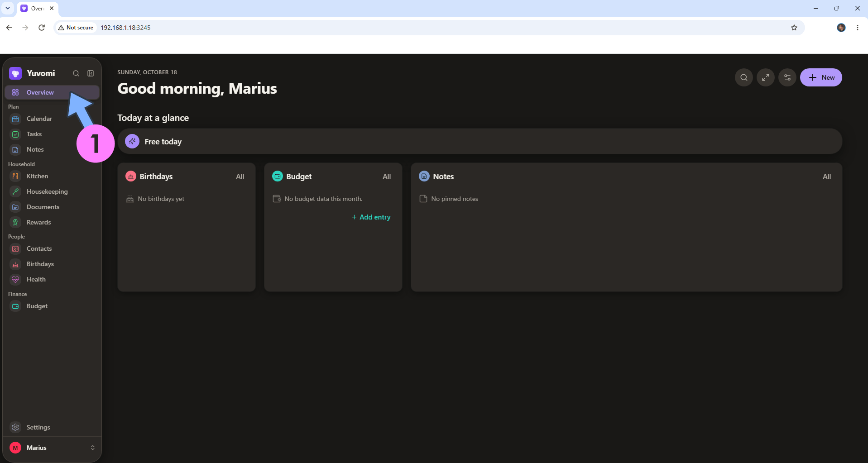Screen dimensions: 868x463
Task: Open dashboard customization sliders icon
Action: [787, 77]
